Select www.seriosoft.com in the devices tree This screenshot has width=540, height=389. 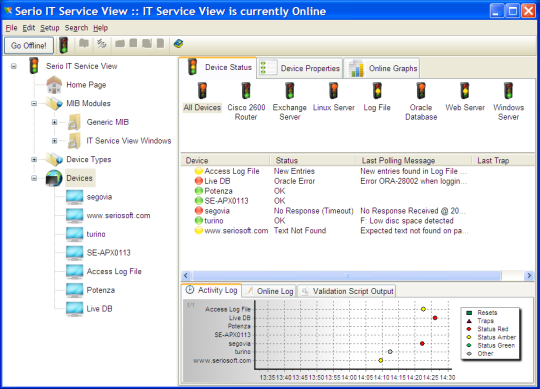[118, 215]
